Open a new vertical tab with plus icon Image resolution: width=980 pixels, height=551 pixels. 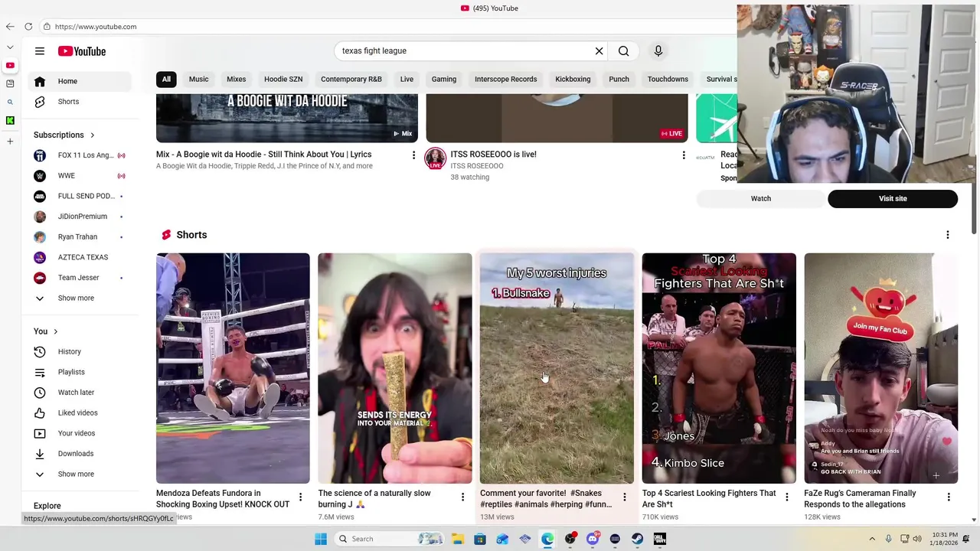tap(10, 141)
